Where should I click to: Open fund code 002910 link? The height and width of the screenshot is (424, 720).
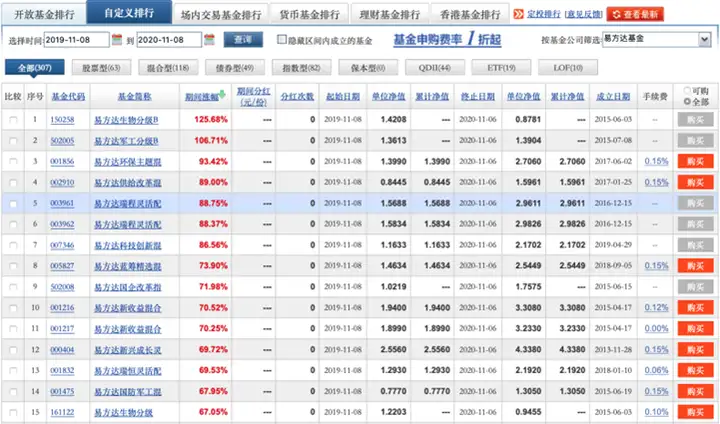coord(62,182)
